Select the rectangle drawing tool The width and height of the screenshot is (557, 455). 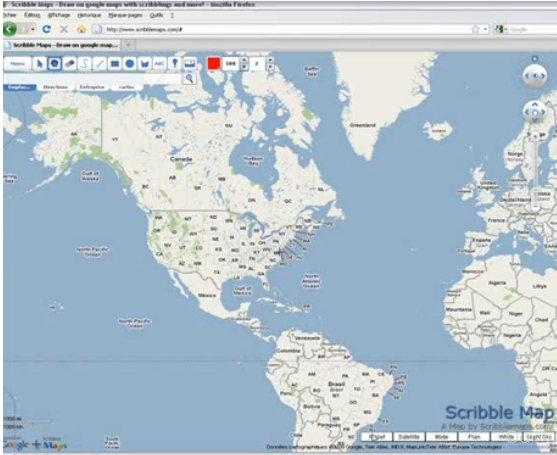pyautogui.click(x=115, y=64)
